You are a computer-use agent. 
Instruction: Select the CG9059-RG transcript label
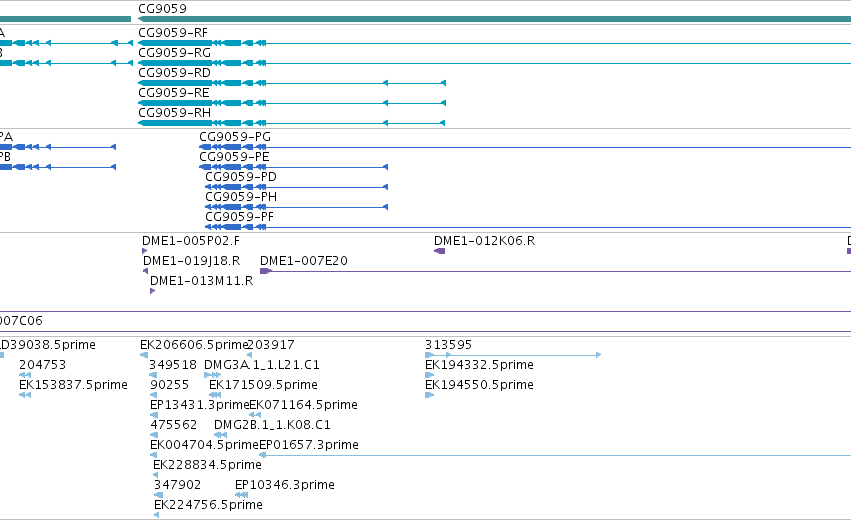174,53
